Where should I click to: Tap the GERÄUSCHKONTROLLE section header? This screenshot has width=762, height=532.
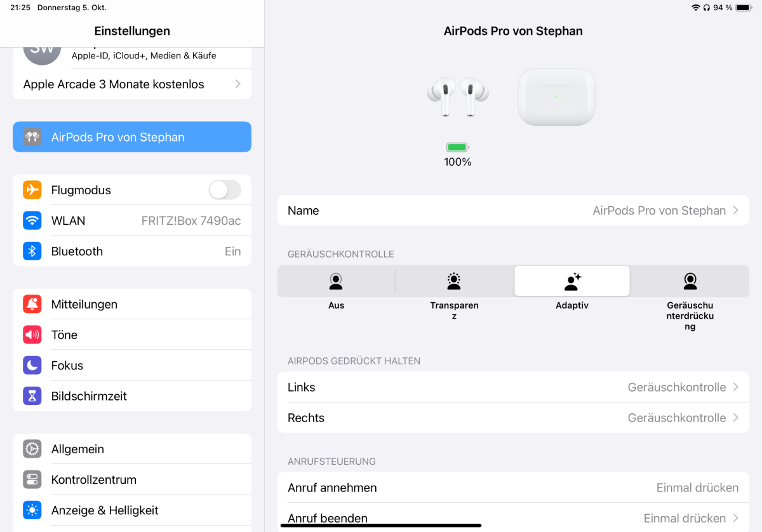[x=341, y=254]
